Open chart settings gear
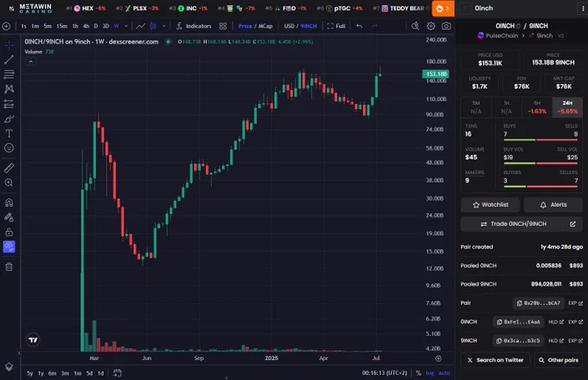 pos(431,26)
